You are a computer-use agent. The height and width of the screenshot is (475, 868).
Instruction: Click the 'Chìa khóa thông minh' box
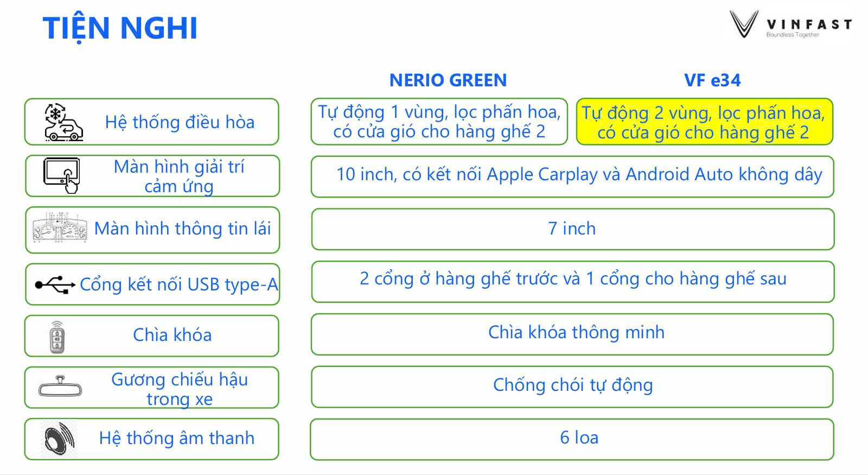(572, 334)
